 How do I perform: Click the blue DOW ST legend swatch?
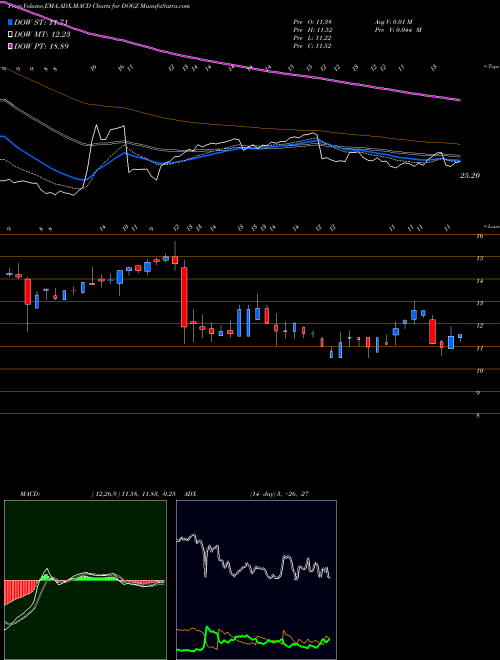(11, 23)
